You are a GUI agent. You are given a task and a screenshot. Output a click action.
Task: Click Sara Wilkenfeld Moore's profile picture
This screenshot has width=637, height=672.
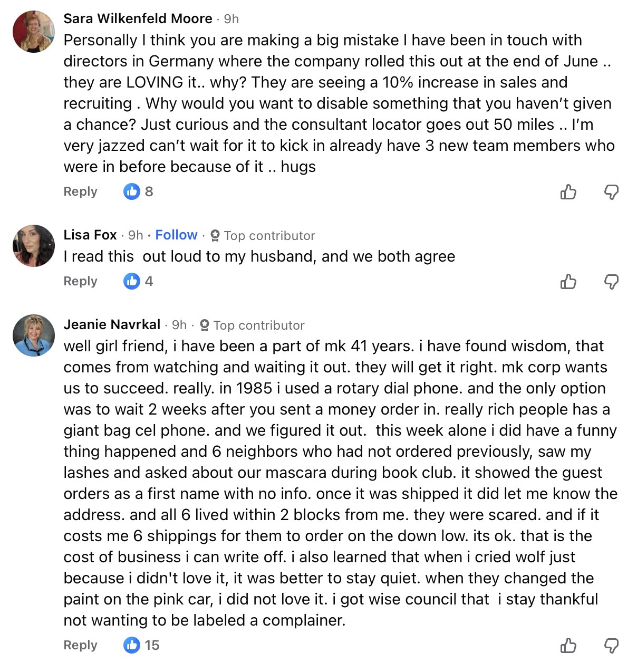(34, 32)
